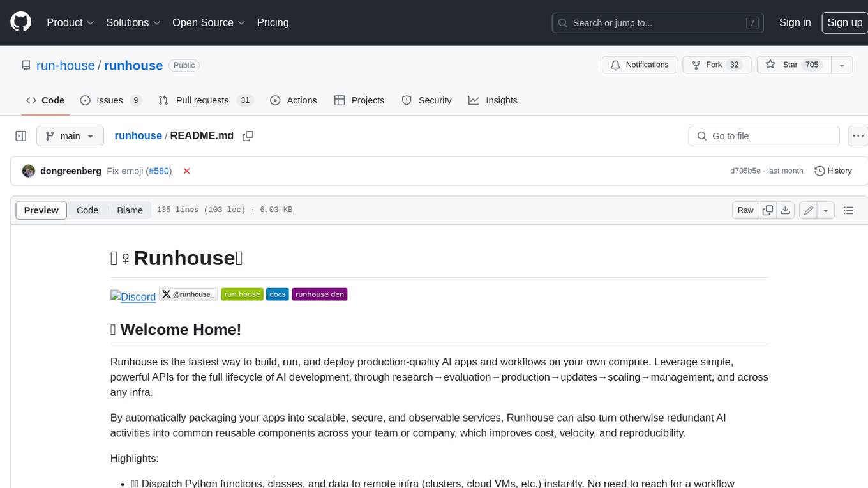Open the star lists dropdown arrow
The width and height of the screenshot is (868, 488).
point(842,65)
